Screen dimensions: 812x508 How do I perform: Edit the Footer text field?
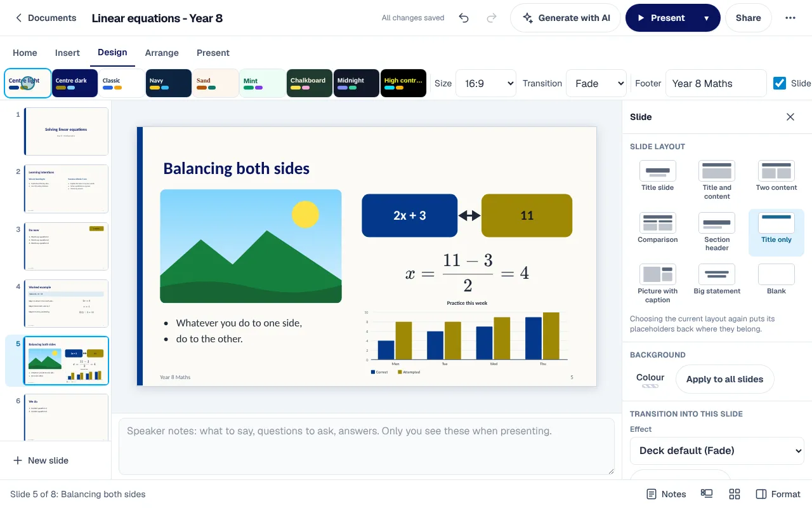716,83
